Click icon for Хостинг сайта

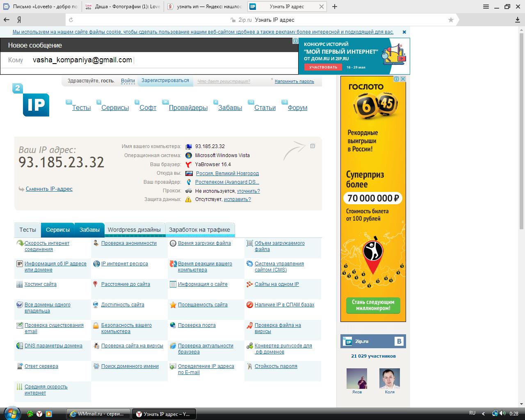(19, 284)
